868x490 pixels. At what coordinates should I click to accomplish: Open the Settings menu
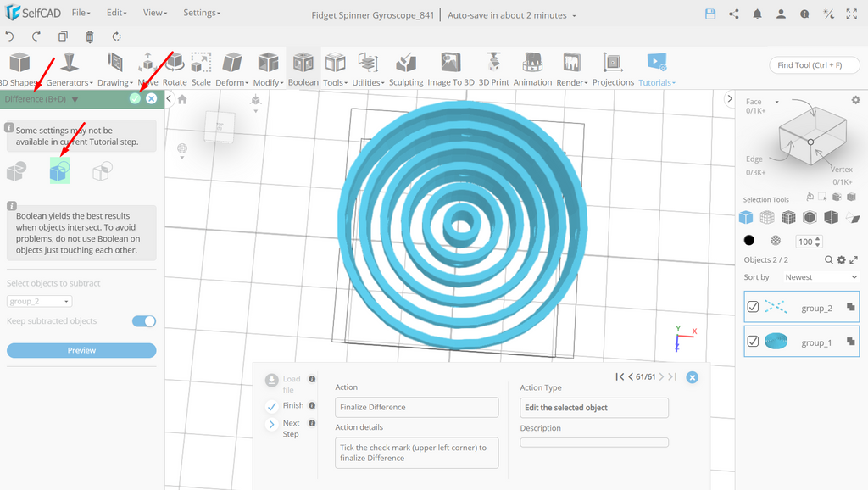[x=202, y=12]
